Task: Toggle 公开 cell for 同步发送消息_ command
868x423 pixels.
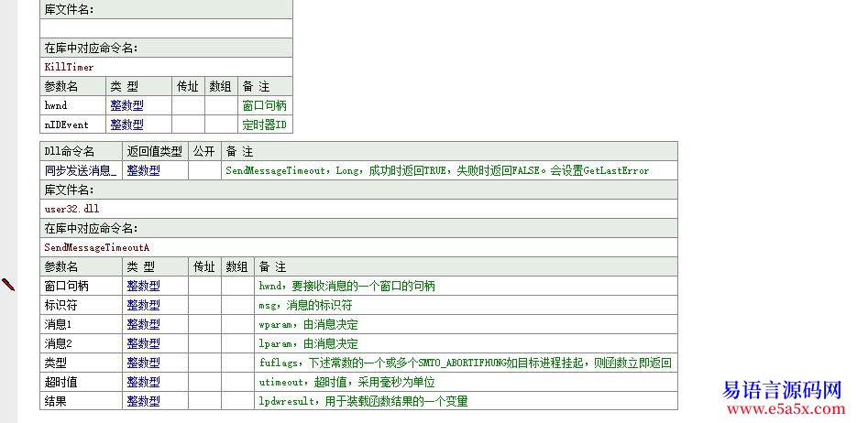Action: pos(203,170)
